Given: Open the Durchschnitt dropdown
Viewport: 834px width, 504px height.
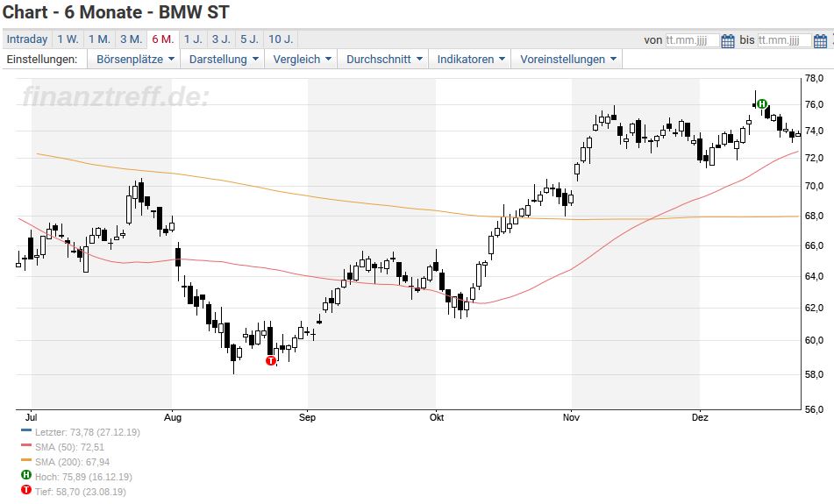Looking at the screenshot, I should coord(384,59).
